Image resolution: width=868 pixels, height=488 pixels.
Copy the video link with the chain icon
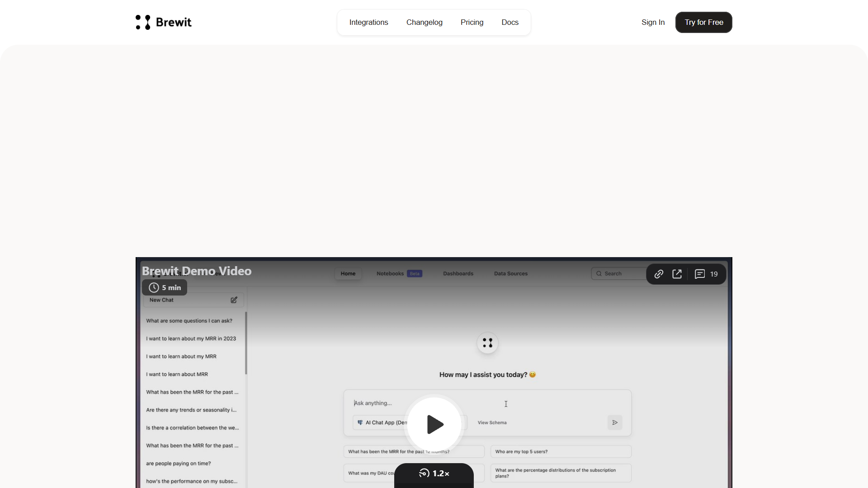tap(659, 274)
